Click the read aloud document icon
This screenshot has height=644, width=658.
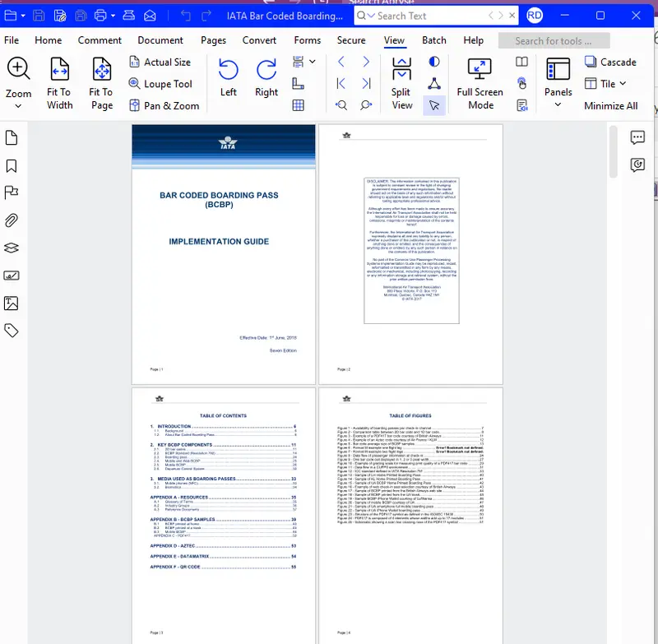click(521, 105)
